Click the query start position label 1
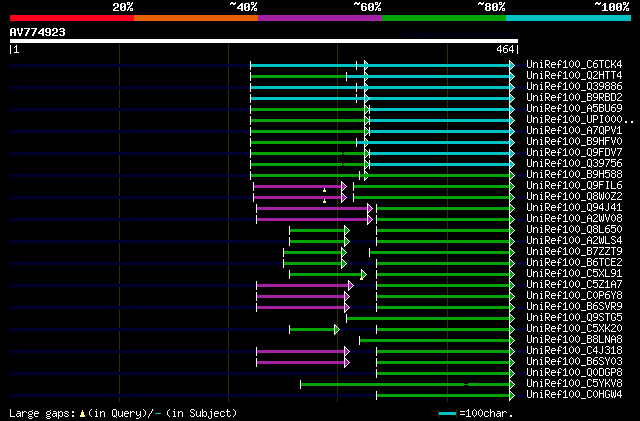This screenshot has width=640, height=421. click(x=16, y=49)
